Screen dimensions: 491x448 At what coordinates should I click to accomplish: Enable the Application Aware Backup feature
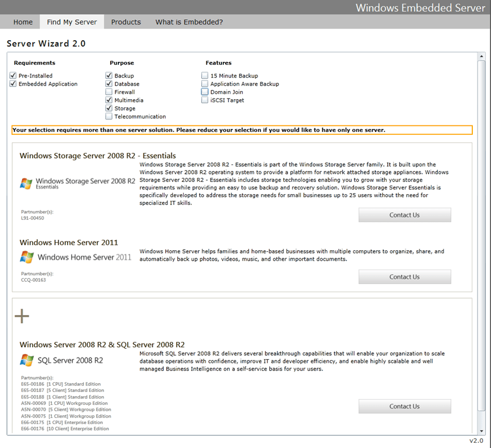pos(205,83)
